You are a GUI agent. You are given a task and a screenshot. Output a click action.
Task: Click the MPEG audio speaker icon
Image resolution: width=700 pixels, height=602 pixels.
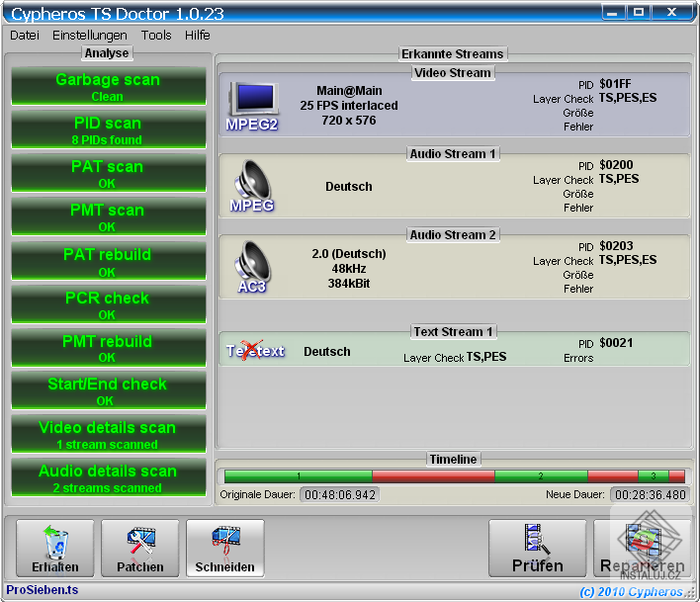tap(251, 186)
